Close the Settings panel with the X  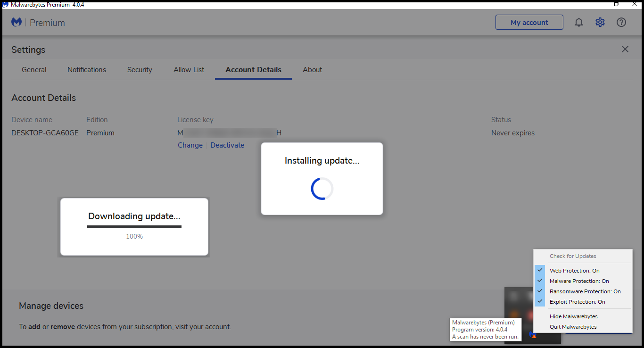(x=625, y=49)
